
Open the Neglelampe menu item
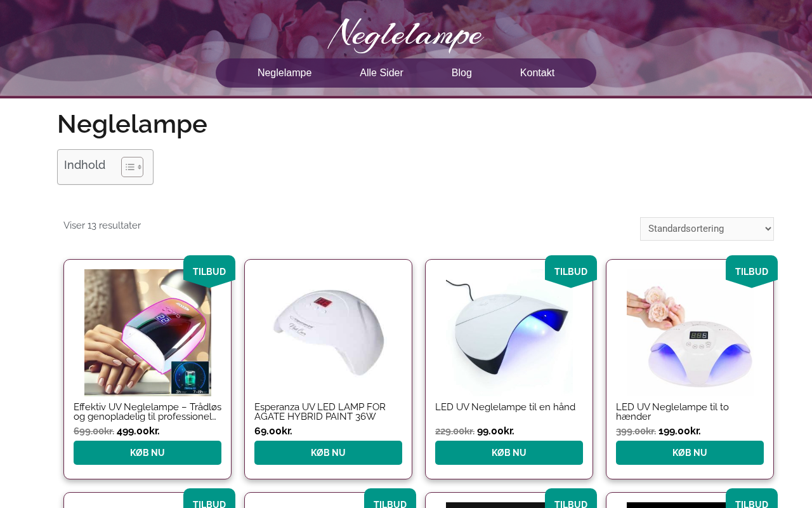(284, 73)
